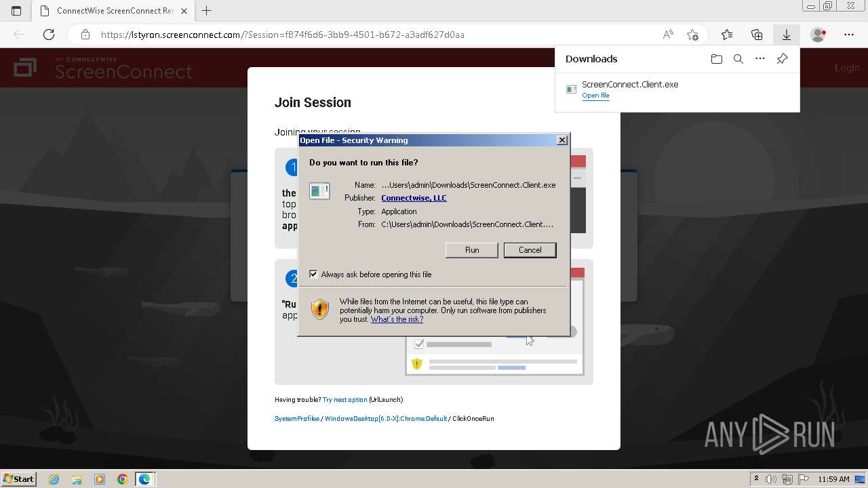Open Edge profile avatar

click(818, 35)
